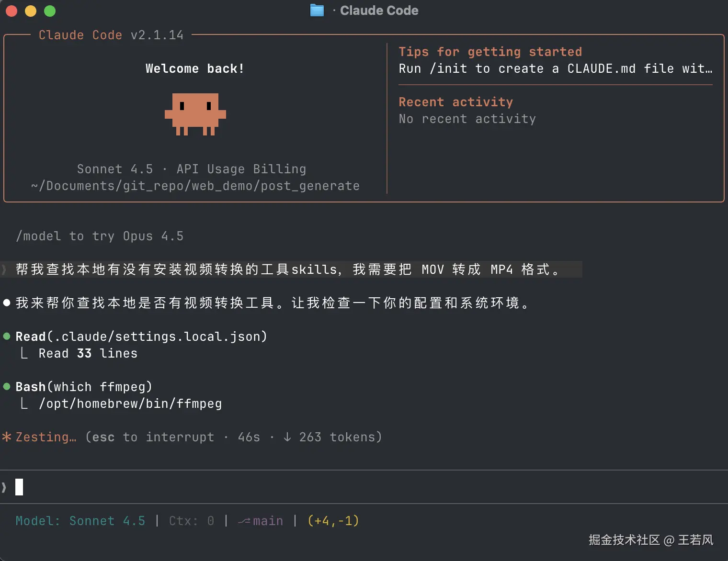Click 'Model: Sonnet 4.5' in status line
Screen dimensions: 728x561
click(x=80, y=521)
